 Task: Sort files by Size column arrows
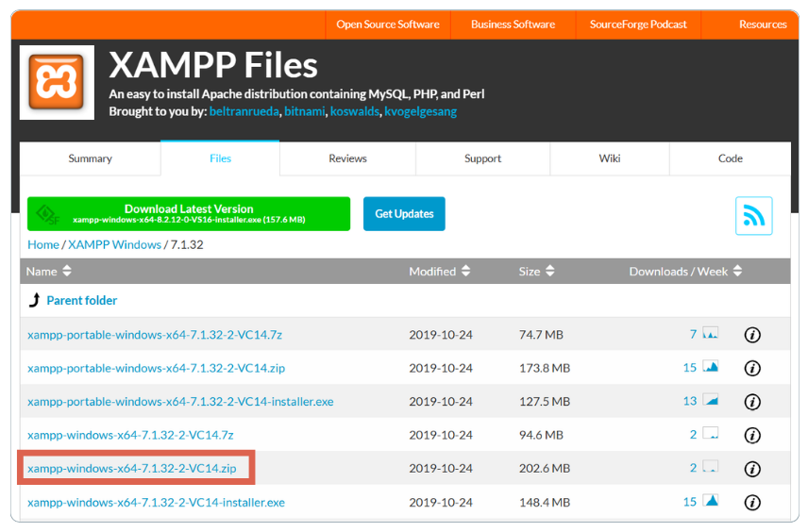(549, 271)
